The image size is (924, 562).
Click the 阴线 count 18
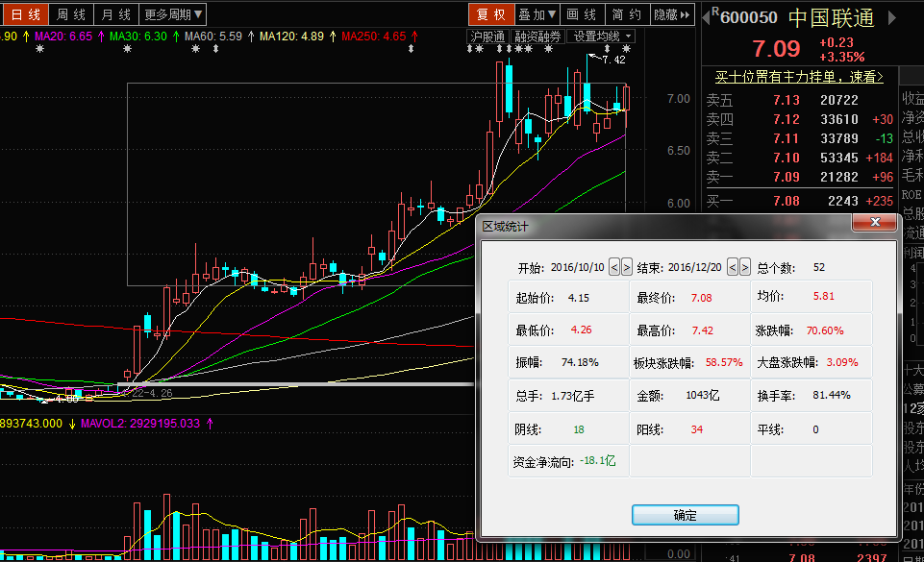pos(579,429)
